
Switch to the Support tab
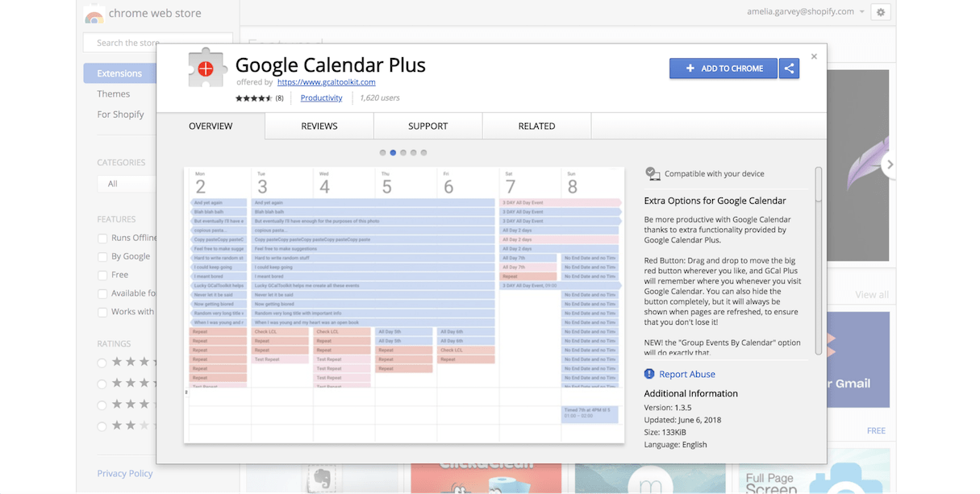click(x=428, y=126)
